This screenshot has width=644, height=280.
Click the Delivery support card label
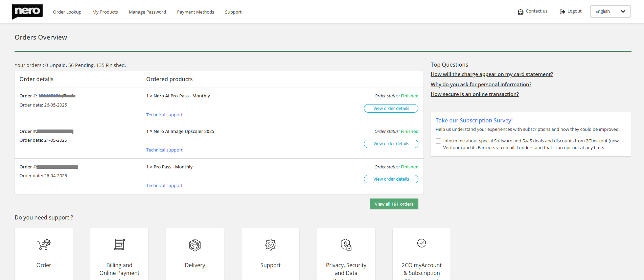(195, 265)
